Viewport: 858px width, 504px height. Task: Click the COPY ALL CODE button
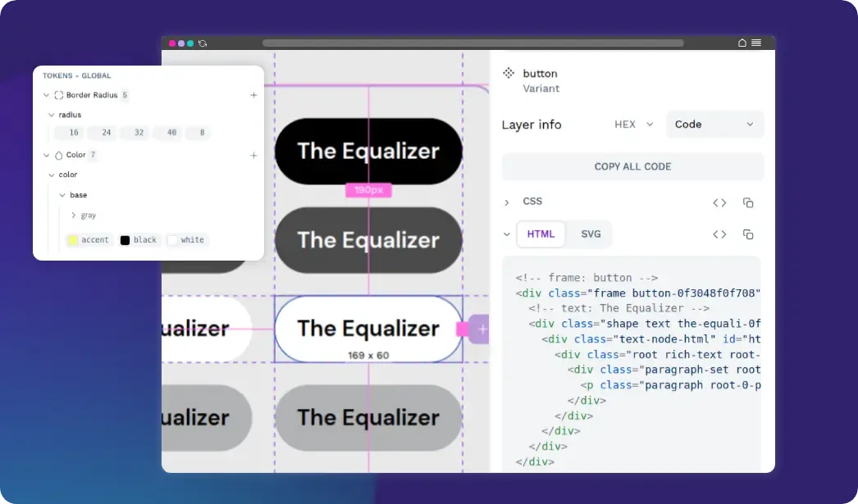(x=633, y=166)
